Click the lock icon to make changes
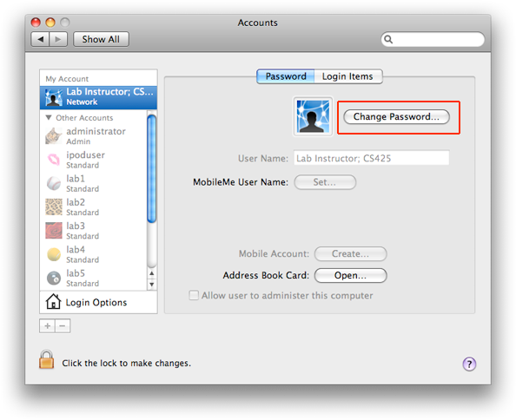 [46, 360]
